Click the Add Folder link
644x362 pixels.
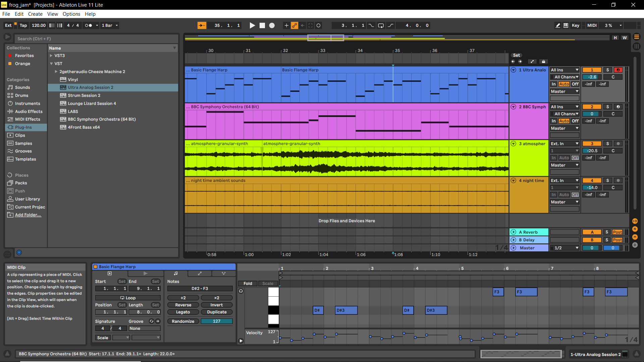coord(28,215)
